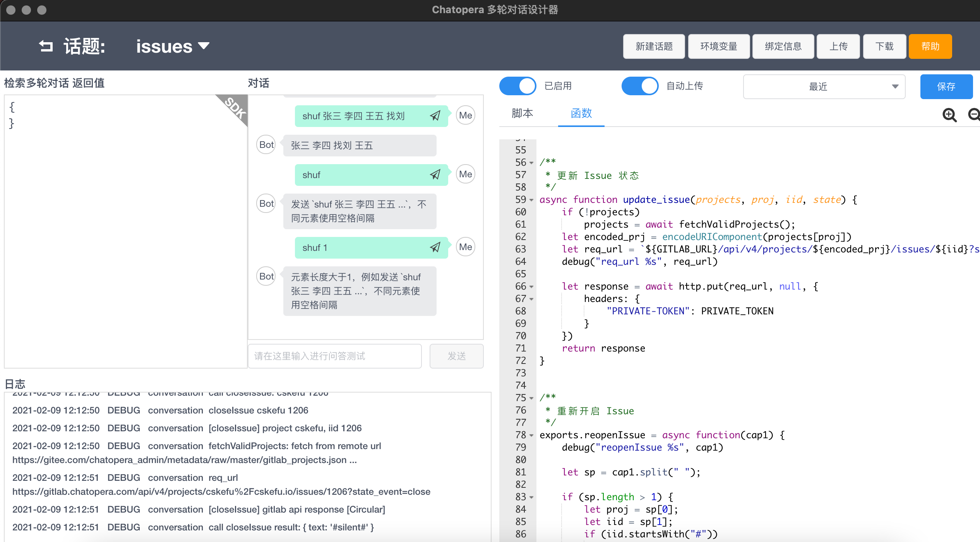Click the Me avatar beside 'shuf 1'

(466, 247)
